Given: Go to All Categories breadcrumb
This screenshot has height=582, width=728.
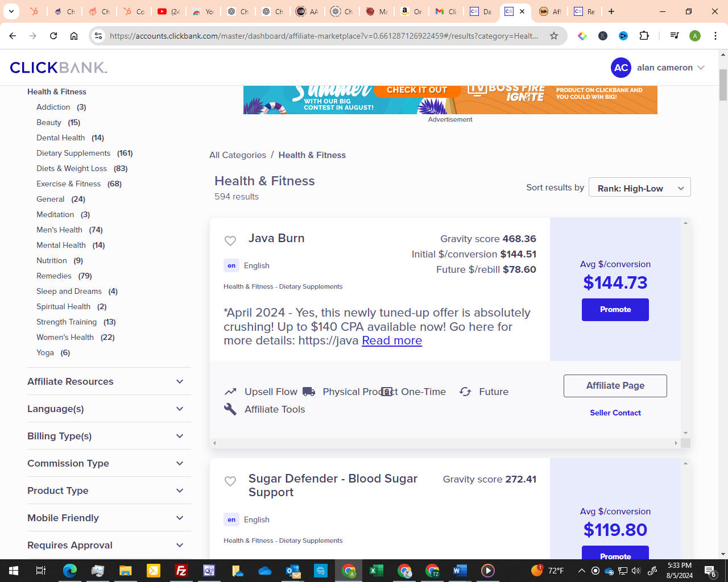Looking at the screenshot, I should pos(238,155).
